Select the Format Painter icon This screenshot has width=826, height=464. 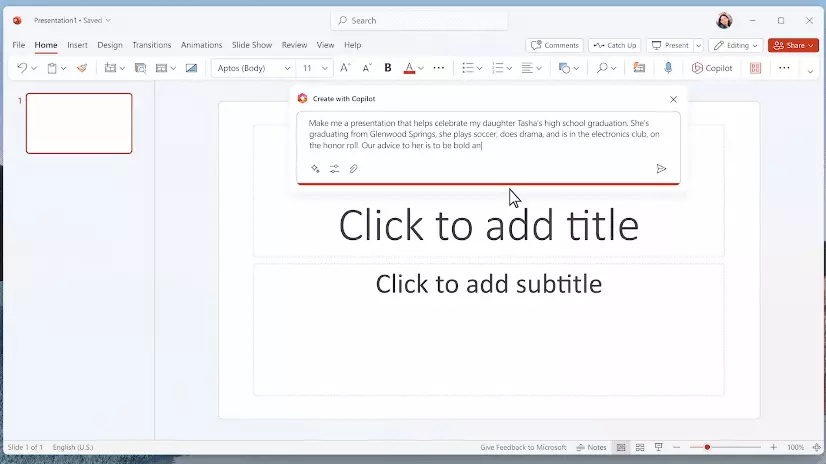pyautogui.click(x=82, y=68)
